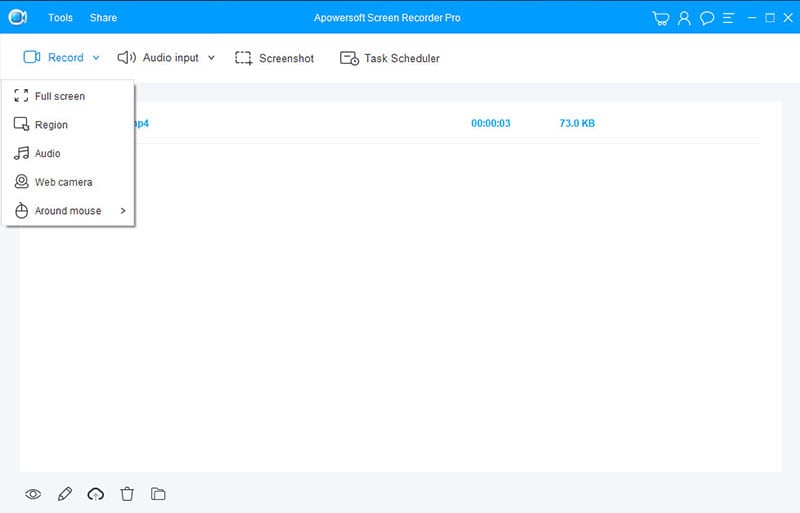Open output folder icon
The width and height of the screenshot is (800, 513).
[x=158, y=494]
